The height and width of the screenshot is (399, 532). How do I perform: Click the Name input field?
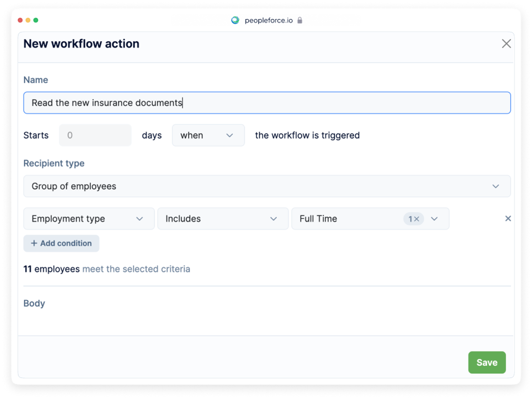[x=267, y=103]
